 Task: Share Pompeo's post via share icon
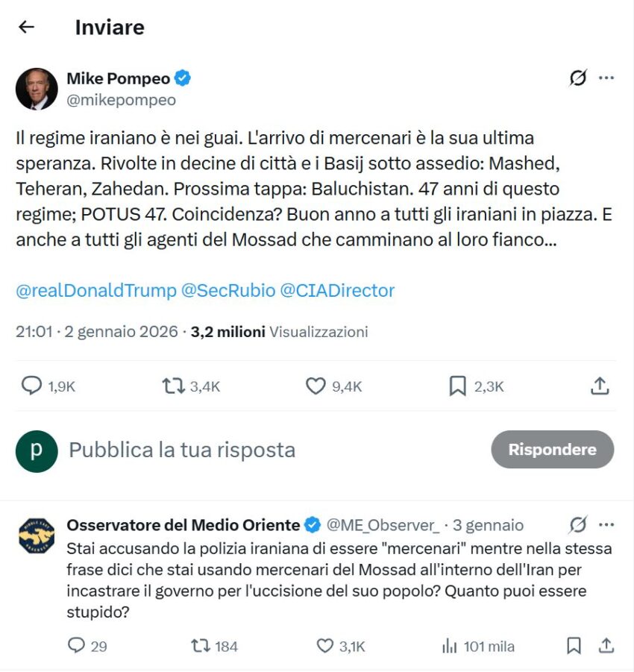(600, 386)
